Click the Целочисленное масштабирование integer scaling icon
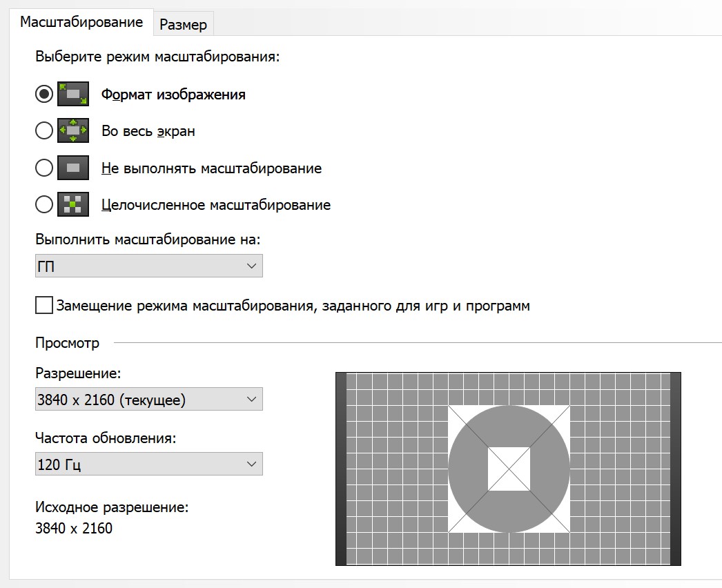Viewport: 722px width, 588px height. (73, 204)
